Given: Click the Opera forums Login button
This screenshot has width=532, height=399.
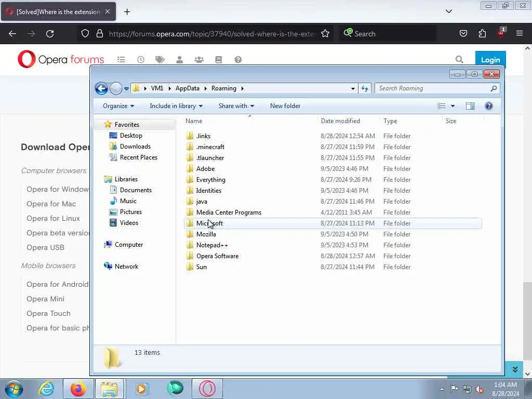Looking at the screenshot, I should (490, 60).
